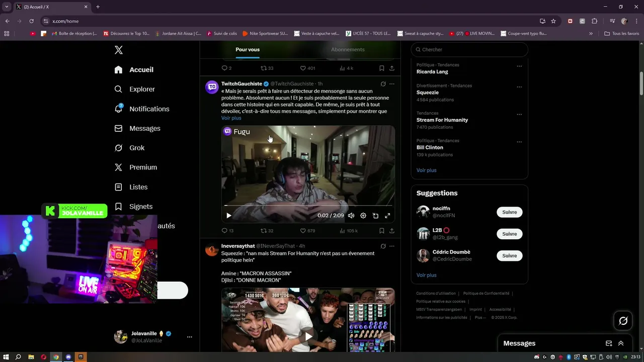Open Chrome extensions puzzle icon
The width and height of the screenshot is (644, 362).
[x=594, y=21]
